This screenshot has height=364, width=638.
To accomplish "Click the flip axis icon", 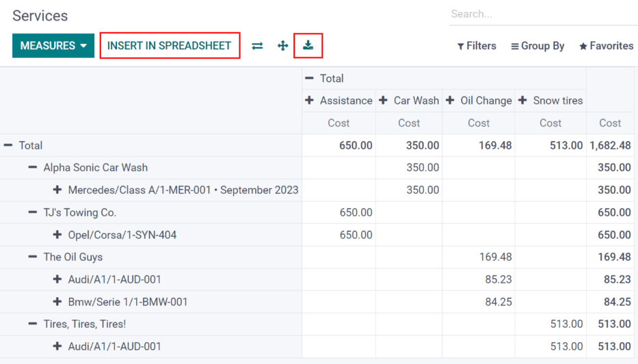I will click(x=257, y=46).
